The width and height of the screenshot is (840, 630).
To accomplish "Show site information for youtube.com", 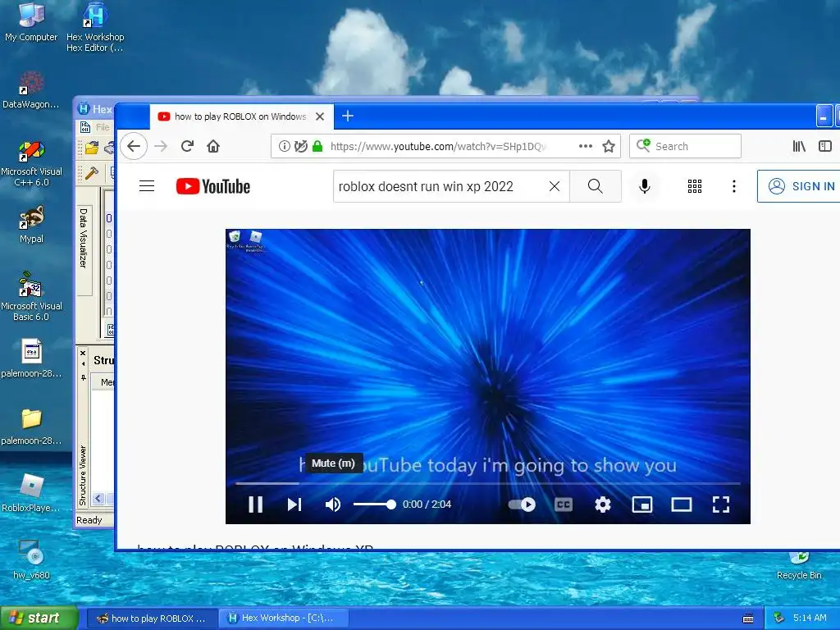I will [285, 146].
